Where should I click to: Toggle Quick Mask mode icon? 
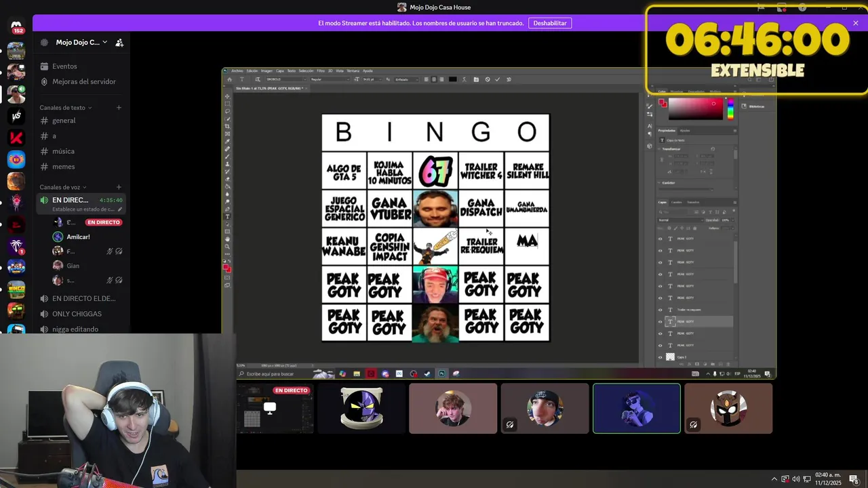227,277
